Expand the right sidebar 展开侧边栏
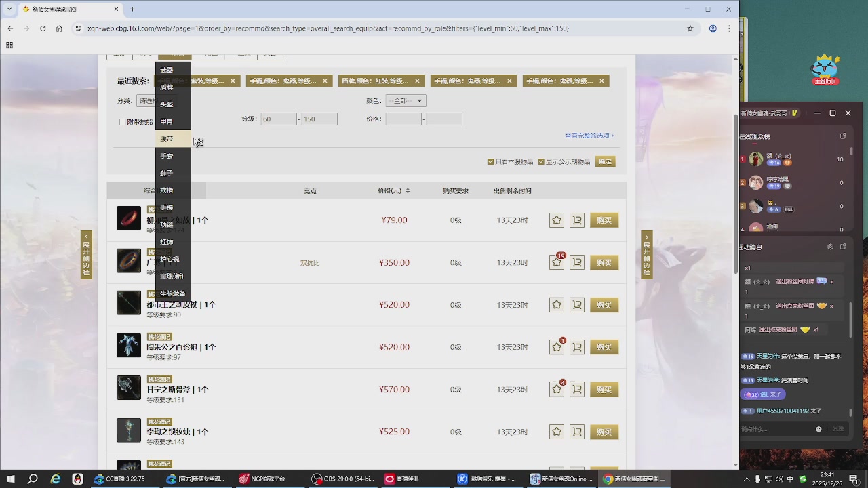868x488 pixels. tap(647, 255)
